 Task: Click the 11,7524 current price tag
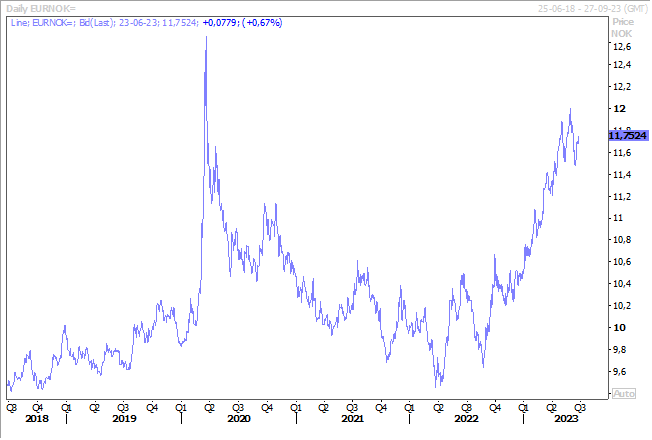(x=628, y=136)
